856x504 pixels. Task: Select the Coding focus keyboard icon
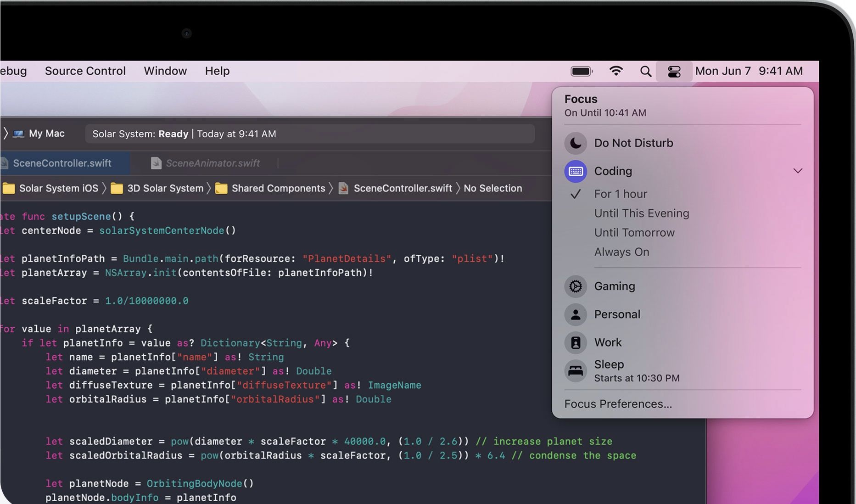tap(575, 171)
